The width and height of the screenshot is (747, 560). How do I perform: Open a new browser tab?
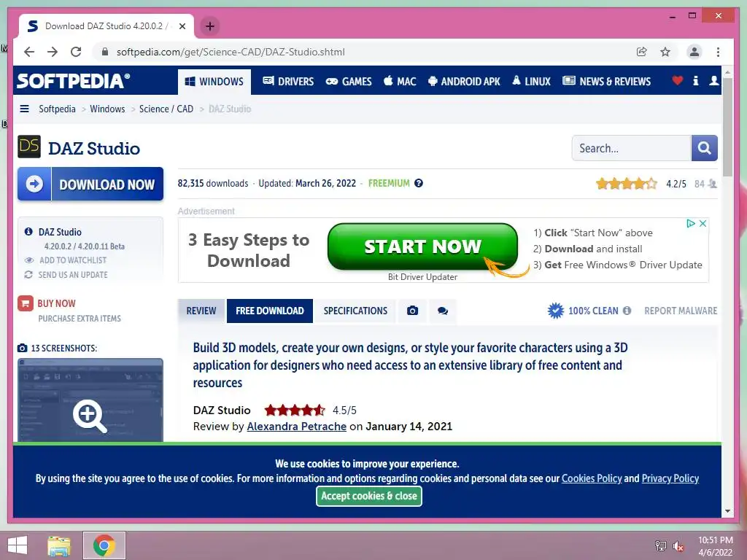tap(210, 26)
